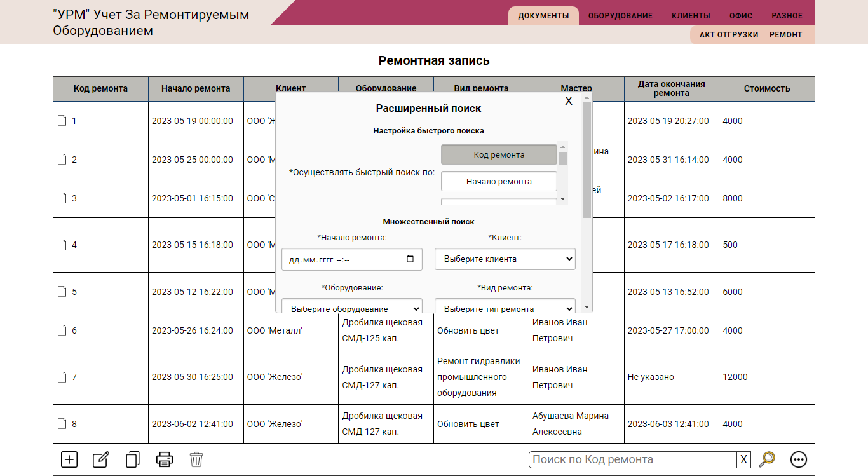The width and height of the screenshot is (868, 476).
Task: Select Код ремонта as quick search field
Action: [x=498, y=154]
